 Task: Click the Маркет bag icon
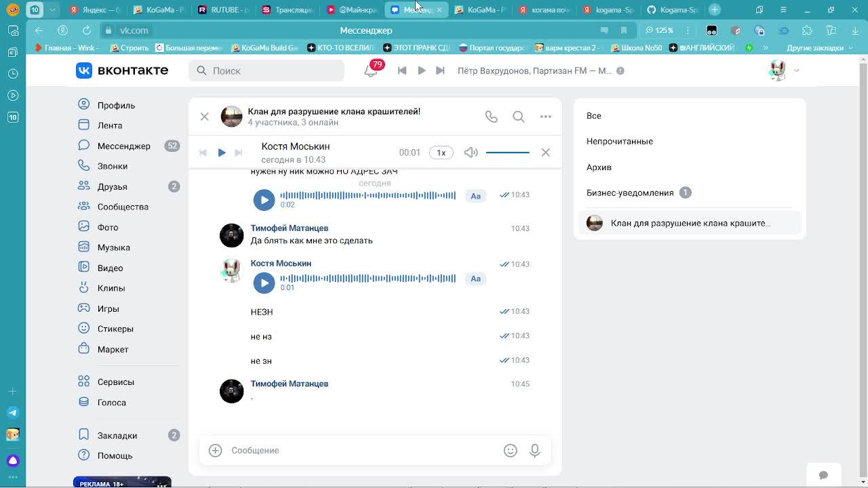point(84,349)
